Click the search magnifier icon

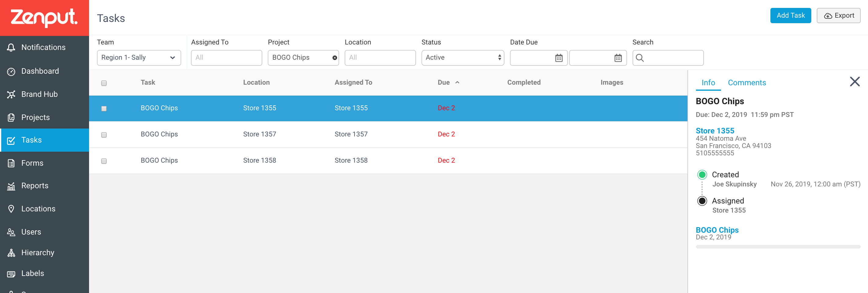[640, 58]
